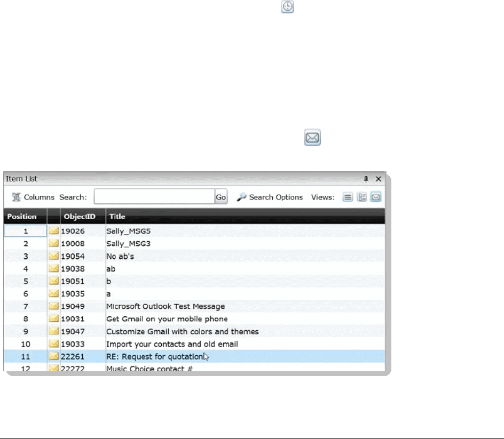The width and height of the screenshot is (504, 439).
Task: Click the envelope icon for 19051
Action: tap(54, 281)
